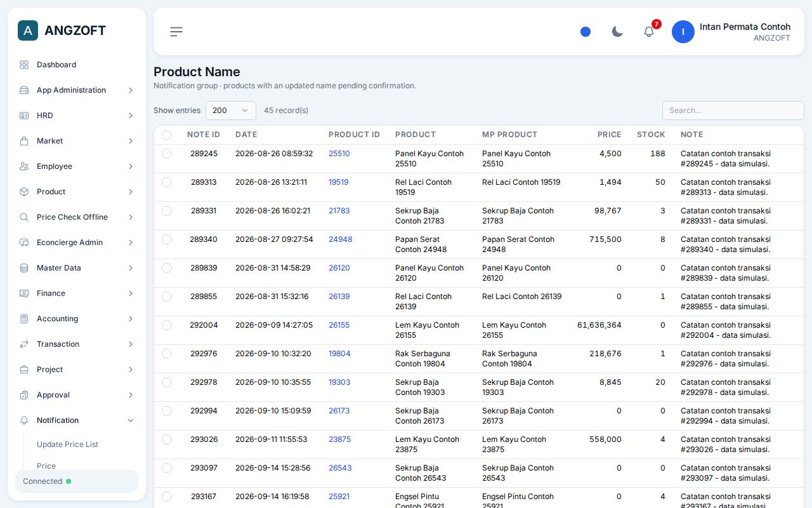The image size is (812, 508).
Task: Open the Dashboard menu item
Action: coord(77,65)
